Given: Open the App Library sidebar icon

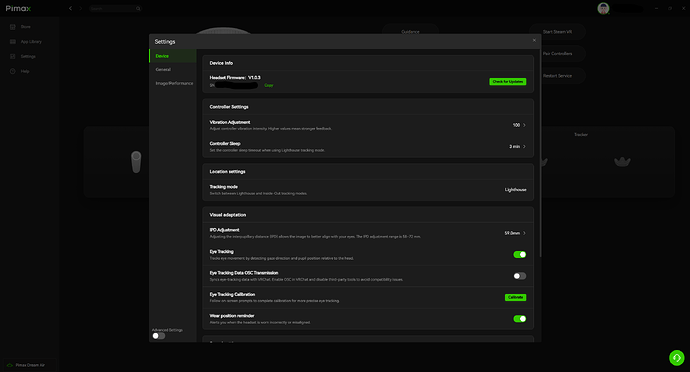Looking at the screenshot, I should point(12,42).
